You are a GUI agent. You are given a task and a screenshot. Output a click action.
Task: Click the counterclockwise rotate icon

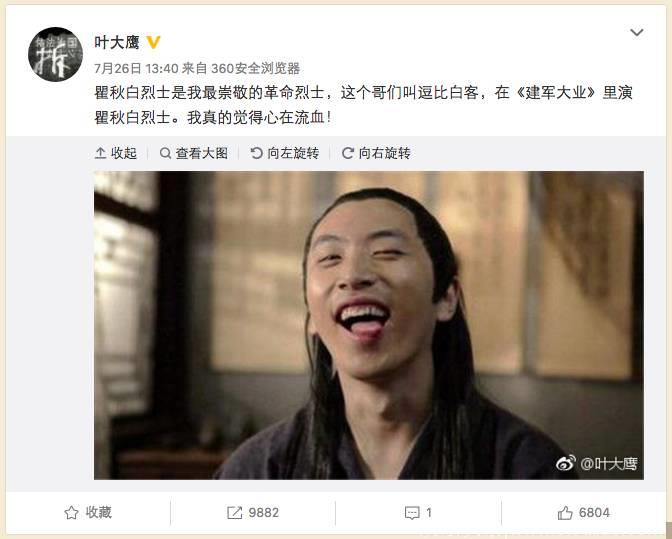256,153
